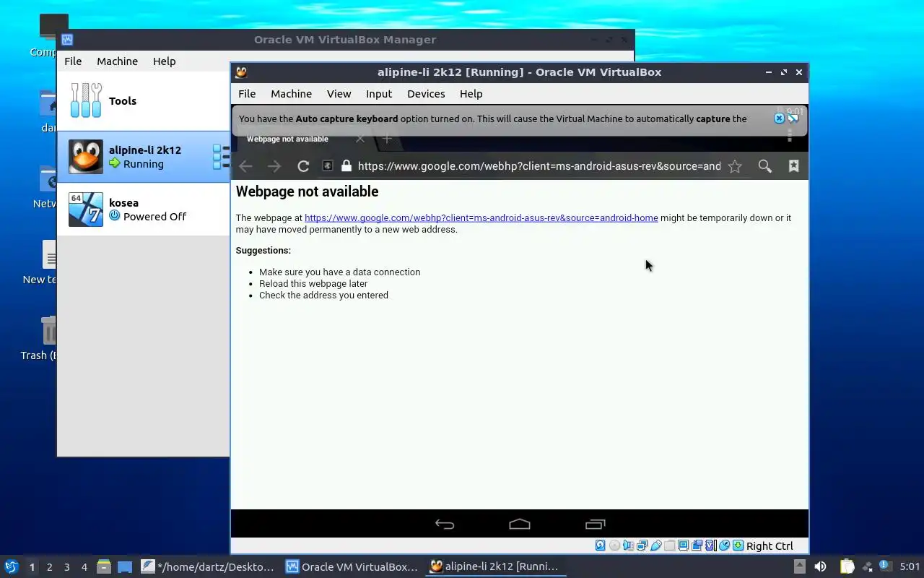Viewport: 924px width, 578px height.
Task: Click the alipine-li 2k12 taskbar entry
Action: click(495, 567)
